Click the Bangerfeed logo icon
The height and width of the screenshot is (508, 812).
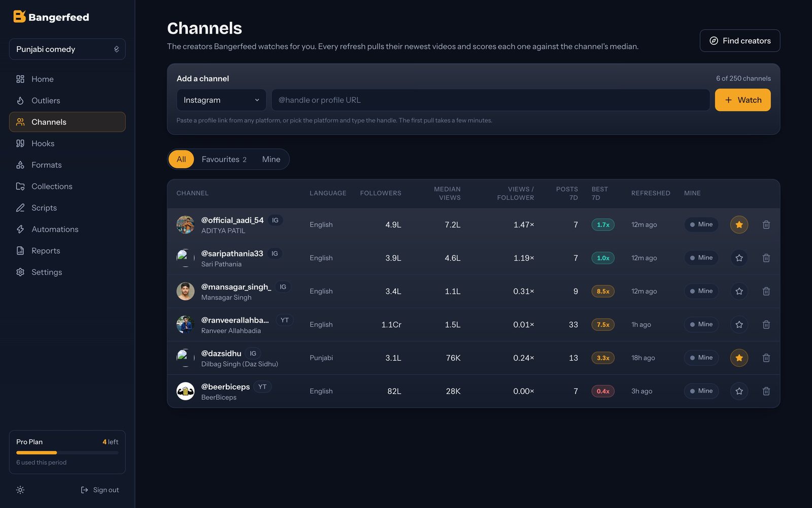19,17
